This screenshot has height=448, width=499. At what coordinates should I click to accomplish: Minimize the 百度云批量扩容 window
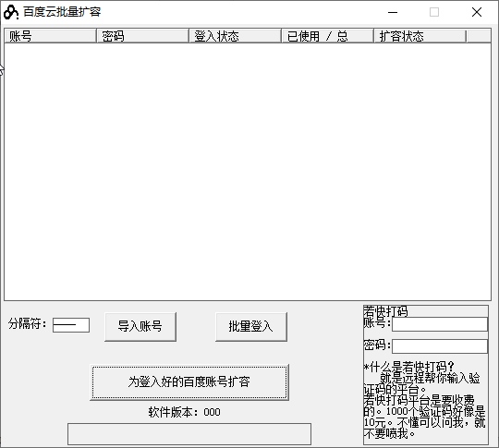[x=393, y=12]
